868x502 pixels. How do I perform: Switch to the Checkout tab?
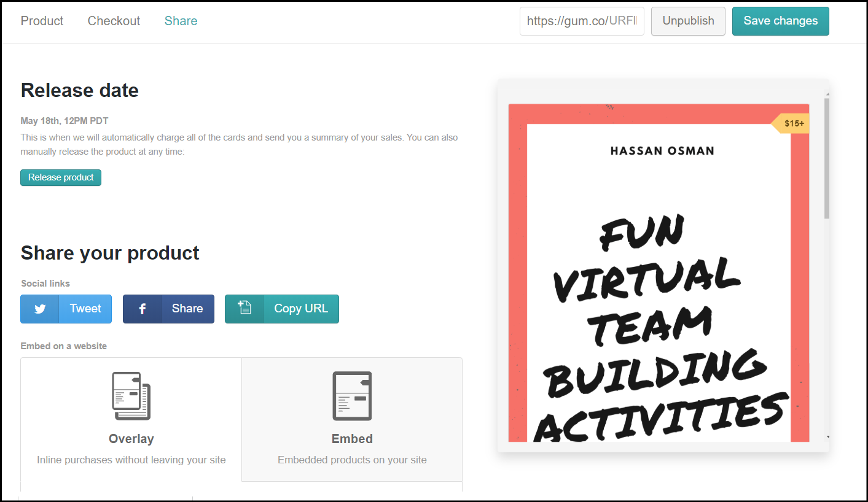113,20
